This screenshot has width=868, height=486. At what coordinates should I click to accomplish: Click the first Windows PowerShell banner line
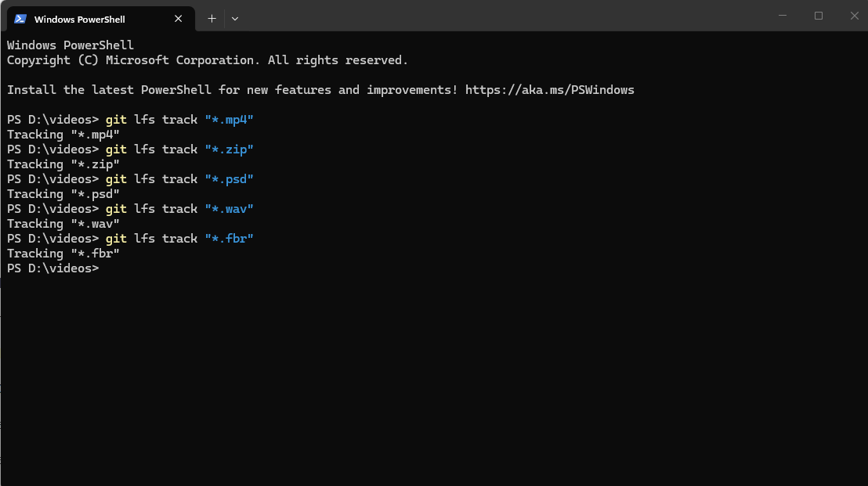[71, 45]
